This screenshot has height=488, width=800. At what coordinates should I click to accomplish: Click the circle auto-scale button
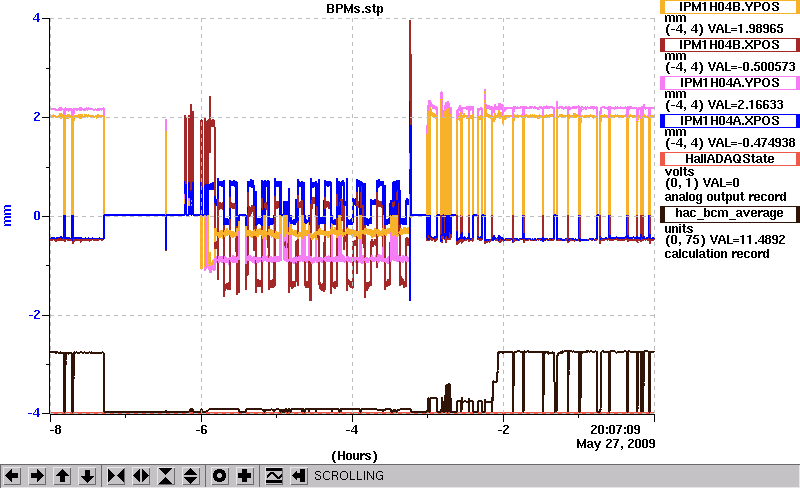coord(220,476)
